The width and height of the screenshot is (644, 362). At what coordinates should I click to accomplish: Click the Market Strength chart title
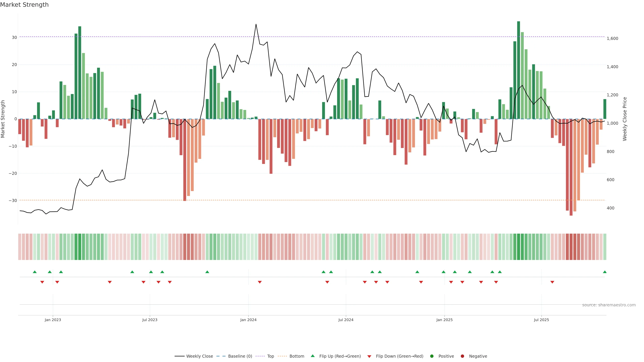pyautogui.click(x=24, y=5)
